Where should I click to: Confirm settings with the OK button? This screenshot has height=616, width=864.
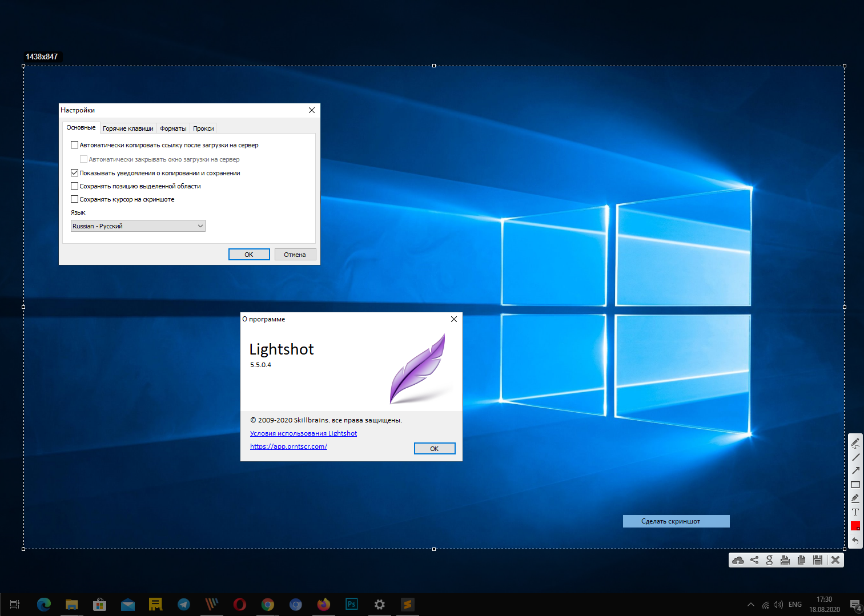click(x=249, y=255)
